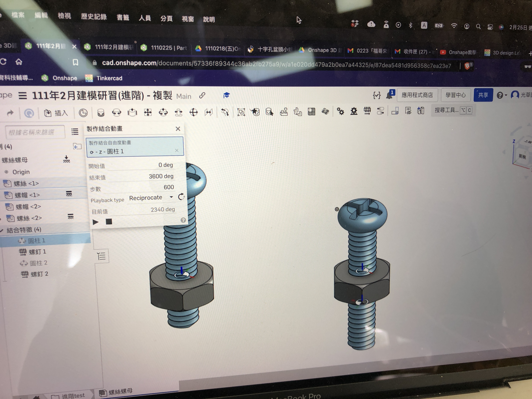Close the 製作結合動畫 dialog
532x399 pixels.
178,129
